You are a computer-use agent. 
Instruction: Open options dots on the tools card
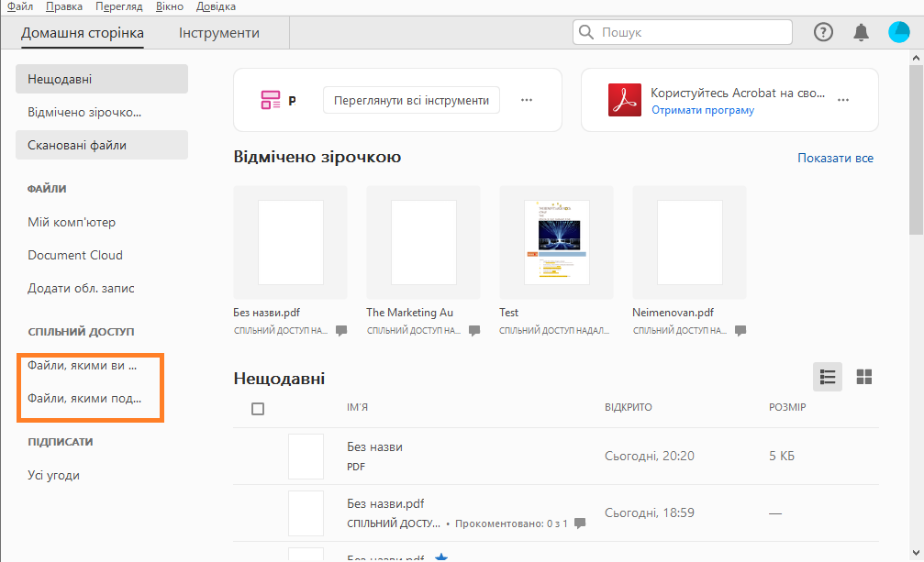[x=527, y=100]
